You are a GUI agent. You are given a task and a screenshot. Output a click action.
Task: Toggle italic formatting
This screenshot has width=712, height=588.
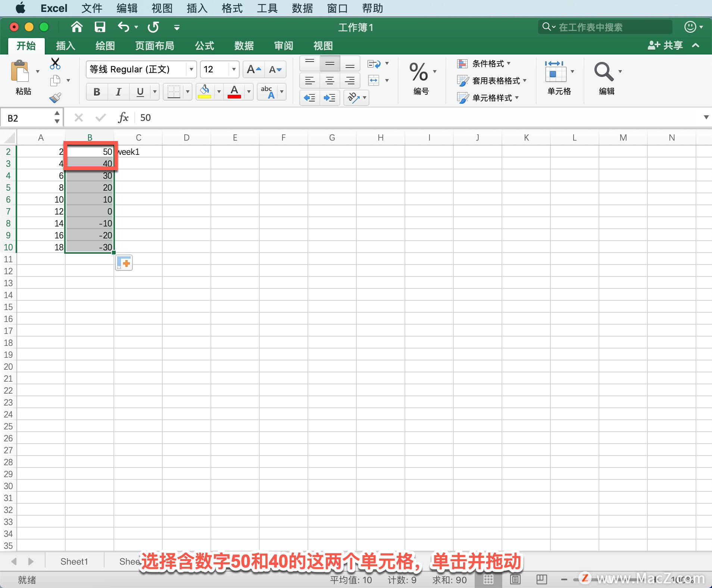point(118,91)
